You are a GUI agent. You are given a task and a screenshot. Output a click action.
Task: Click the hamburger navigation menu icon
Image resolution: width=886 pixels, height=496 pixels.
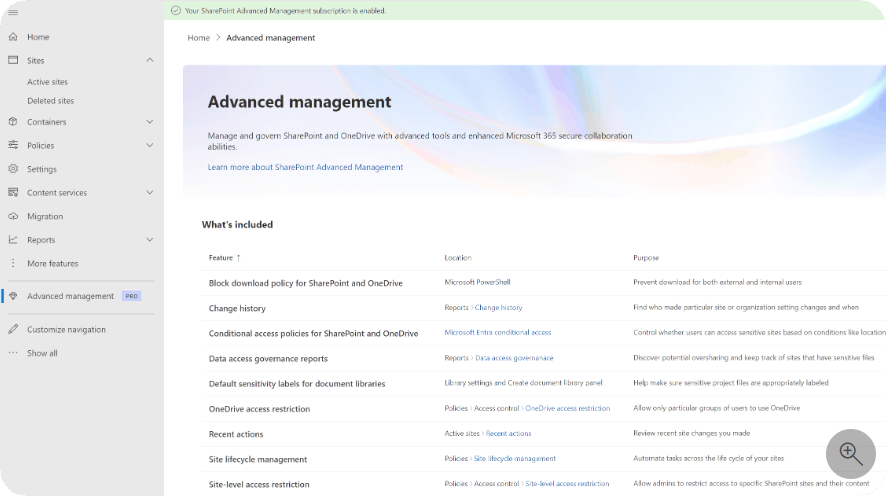pos(13,12)
